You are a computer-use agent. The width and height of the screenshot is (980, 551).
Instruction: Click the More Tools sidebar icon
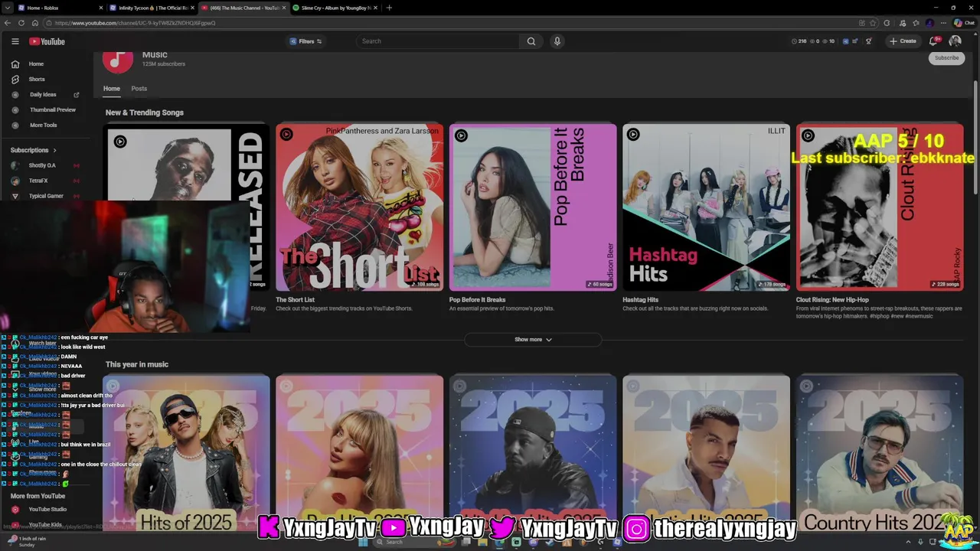(15, 126)
